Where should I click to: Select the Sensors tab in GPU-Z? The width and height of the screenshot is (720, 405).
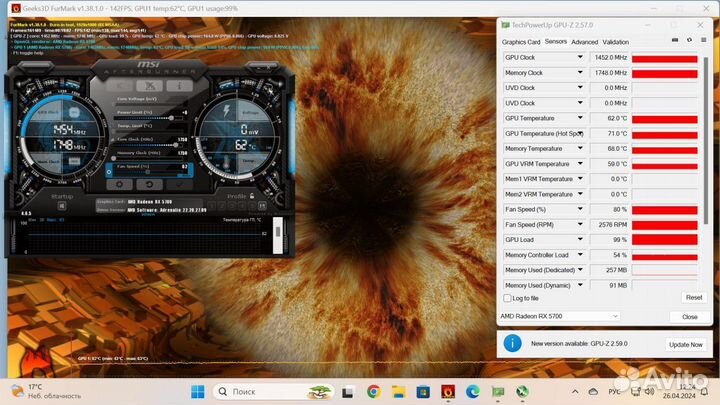click(x=556, y=41)
